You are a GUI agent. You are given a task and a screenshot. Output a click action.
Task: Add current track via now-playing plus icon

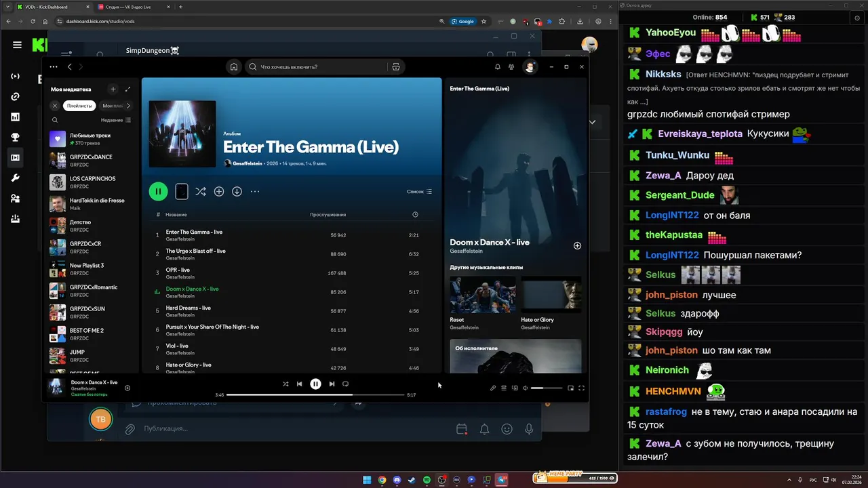tap(127, 388)
